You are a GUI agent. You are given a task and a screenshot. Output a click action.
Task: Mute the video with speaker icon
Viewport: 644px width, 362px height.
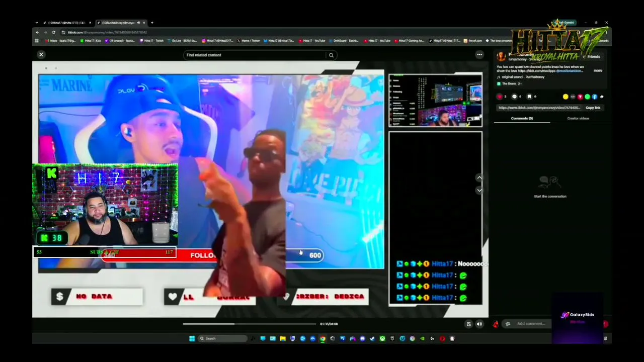pos(479,324)
